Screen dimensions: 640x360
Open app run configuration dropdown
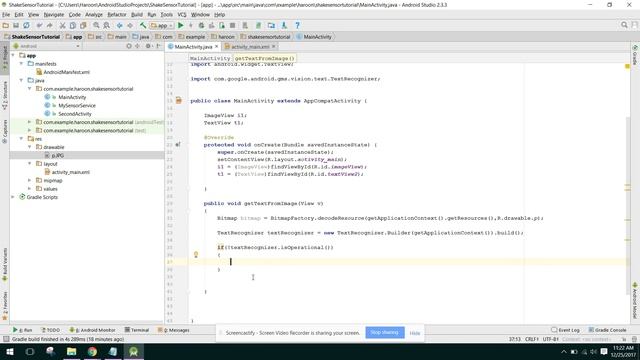coord(162,25)
